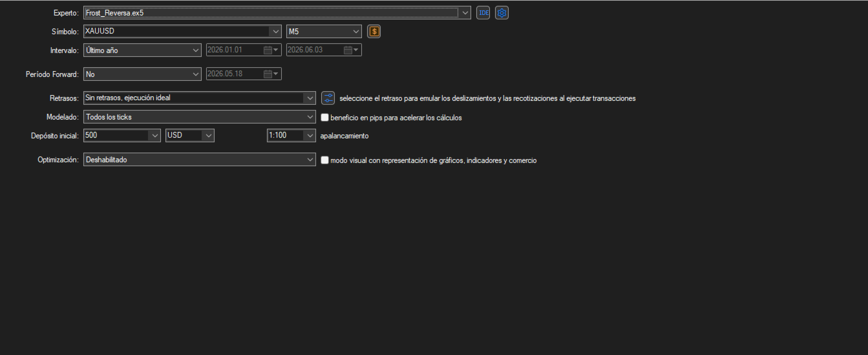868x355 pixels.
Task: Open the expert in the IDE editor
Action: [x=483, y=12]
